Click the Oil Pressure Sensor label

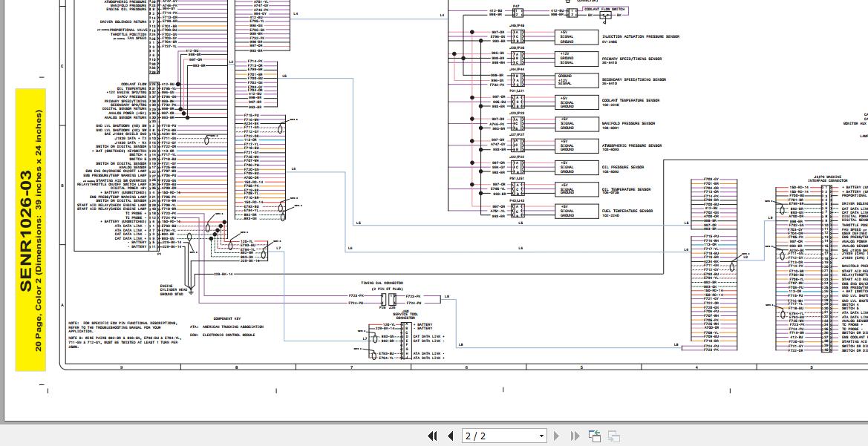click(624, 167)
